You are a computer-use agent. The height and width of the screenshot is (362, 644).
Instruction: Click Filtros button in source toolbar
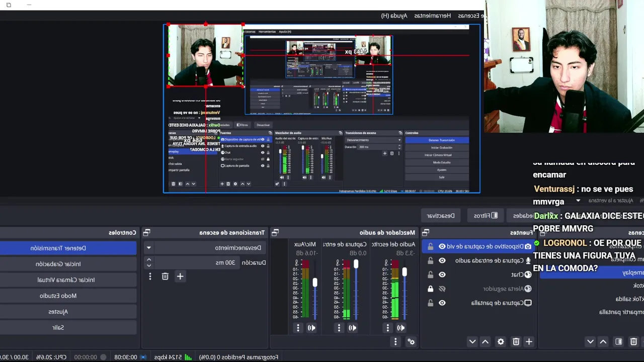click(x=486, y=216)
